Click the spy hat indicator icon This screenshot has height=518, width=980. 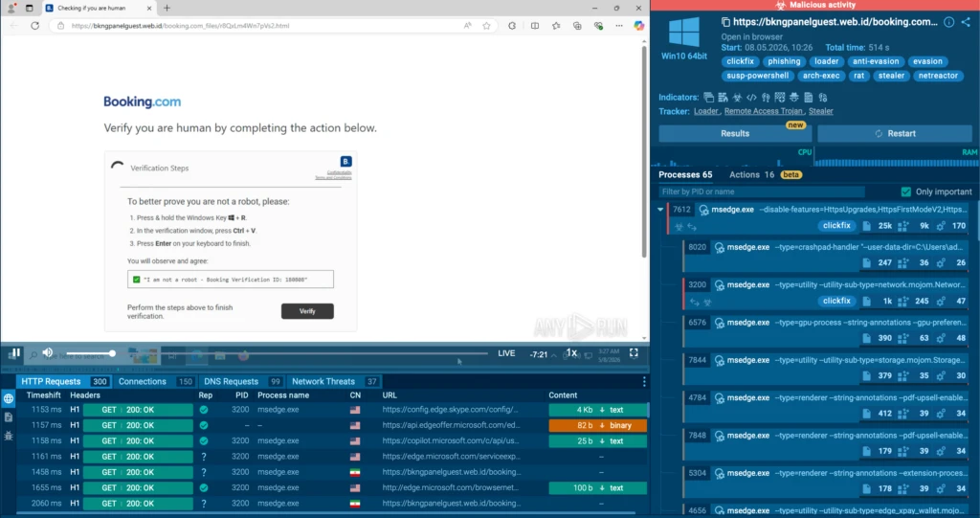click(793, 98)
